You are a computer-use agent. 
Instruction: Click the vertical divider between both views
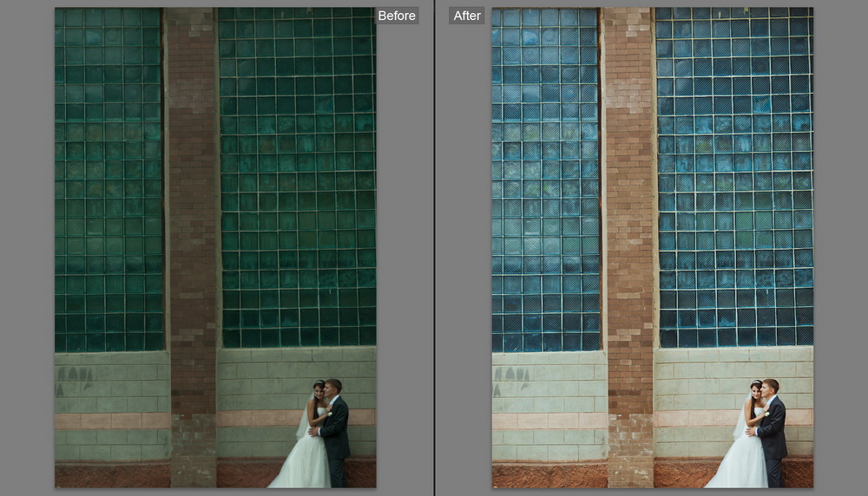tap(434, 248)
